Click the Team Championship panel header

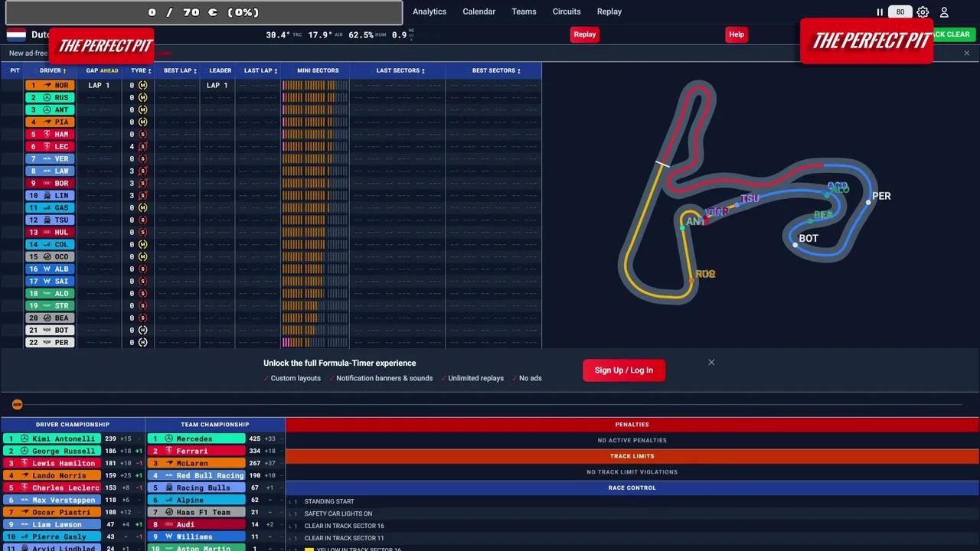click(x=215, y=425)
